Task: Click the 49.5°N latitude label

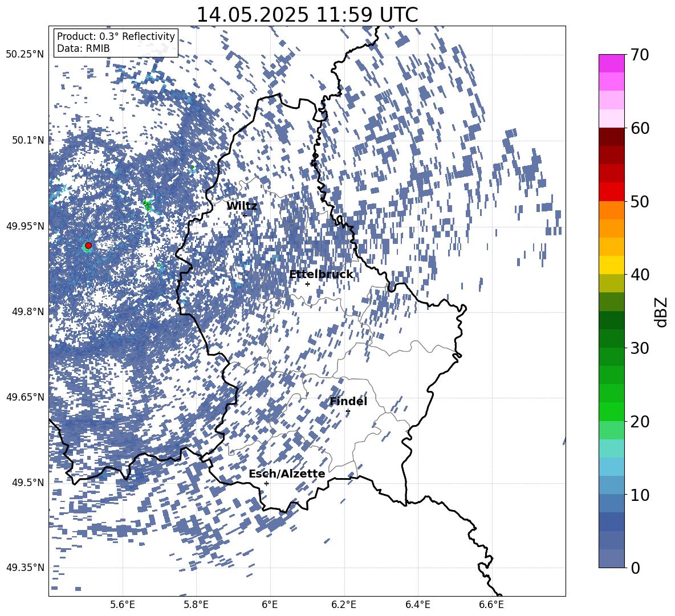Action: click(27, 483)
